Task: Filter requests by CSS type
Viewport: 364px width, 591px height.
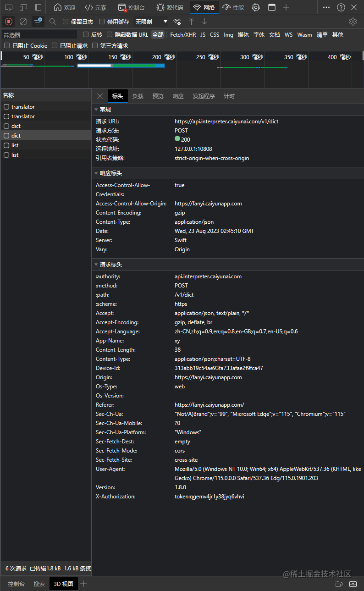Action: point(215,34)
